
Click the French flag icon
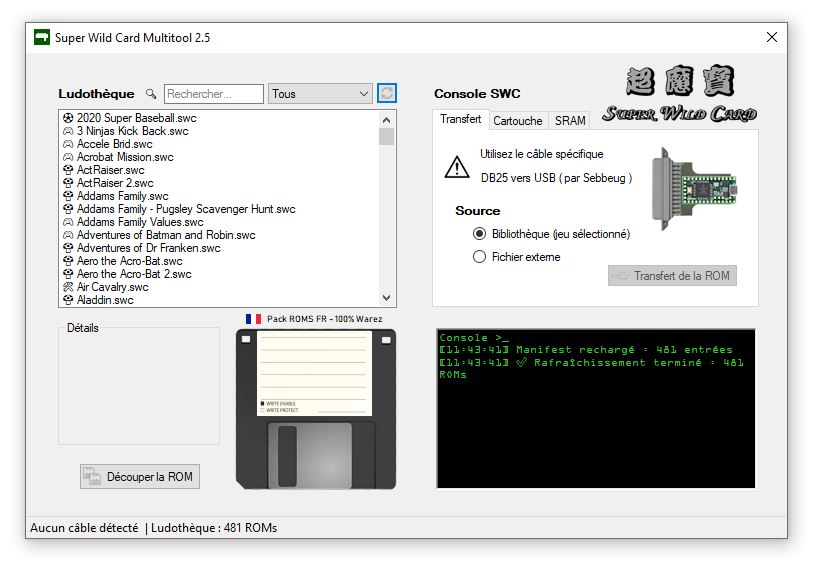[254, 319]
